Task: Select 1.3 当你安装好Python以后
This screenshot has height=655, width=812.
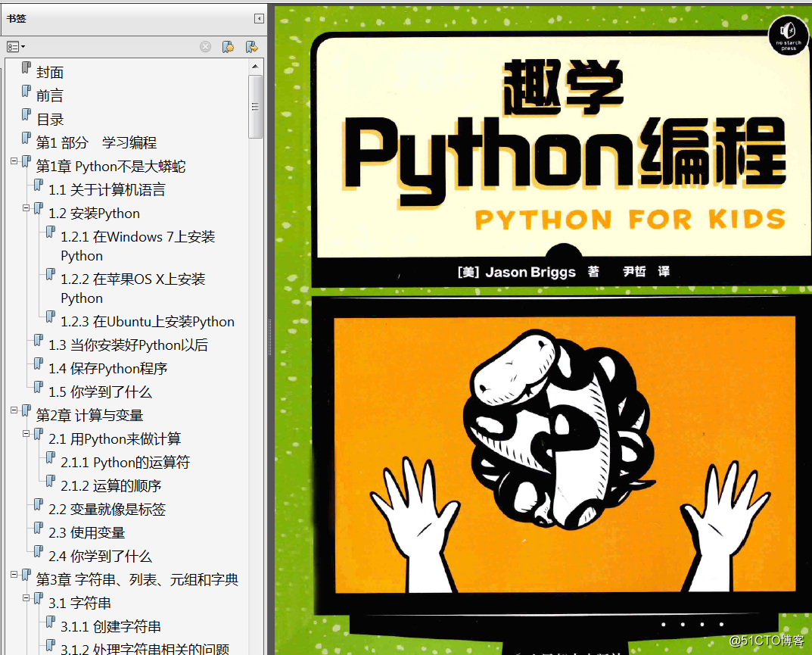Action: [x=128, y=345]
